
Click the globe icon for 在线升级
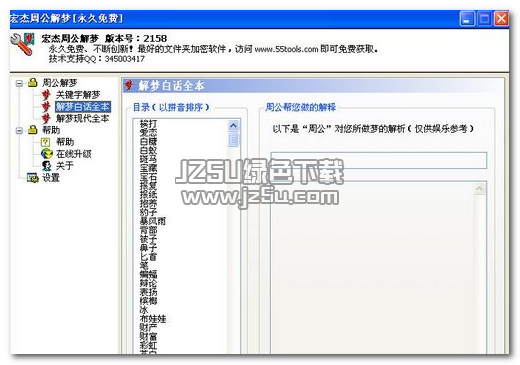[x=47, y=154]
